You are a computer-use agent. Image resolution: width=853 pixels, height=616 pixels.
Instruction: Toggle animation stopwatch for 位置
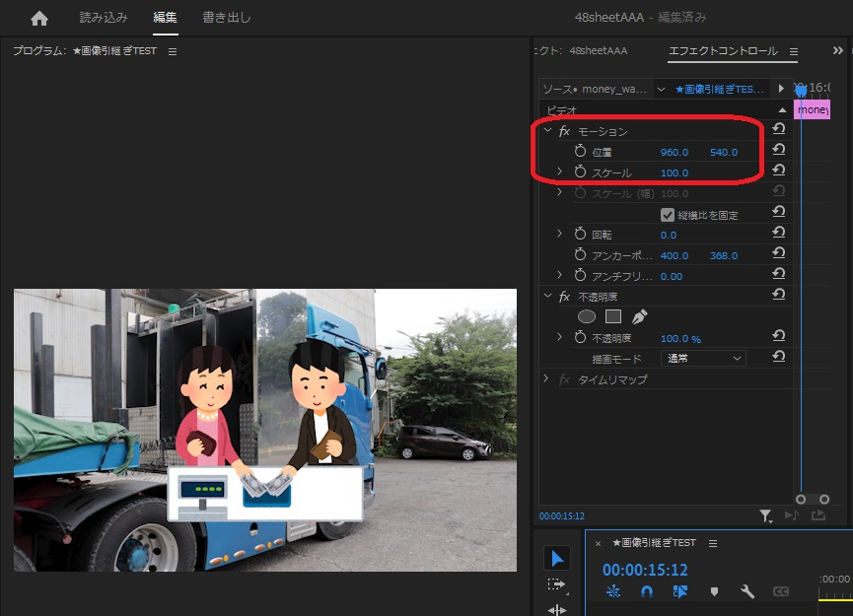point(581,151)
